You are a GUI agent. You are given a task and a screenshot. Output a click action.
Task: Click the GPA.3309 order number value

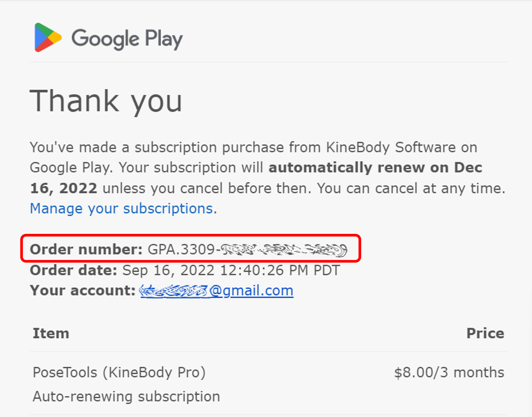click(247, 250)
